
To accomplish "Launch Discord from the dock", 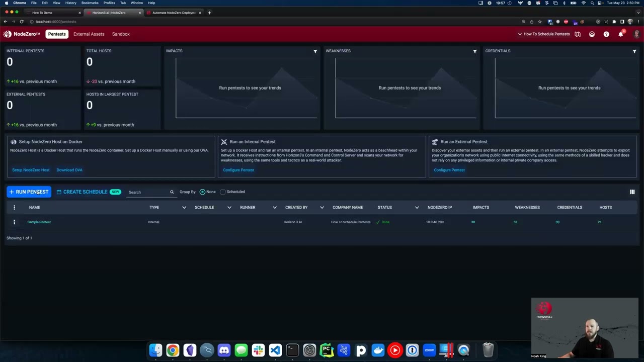I will point(224,349).
